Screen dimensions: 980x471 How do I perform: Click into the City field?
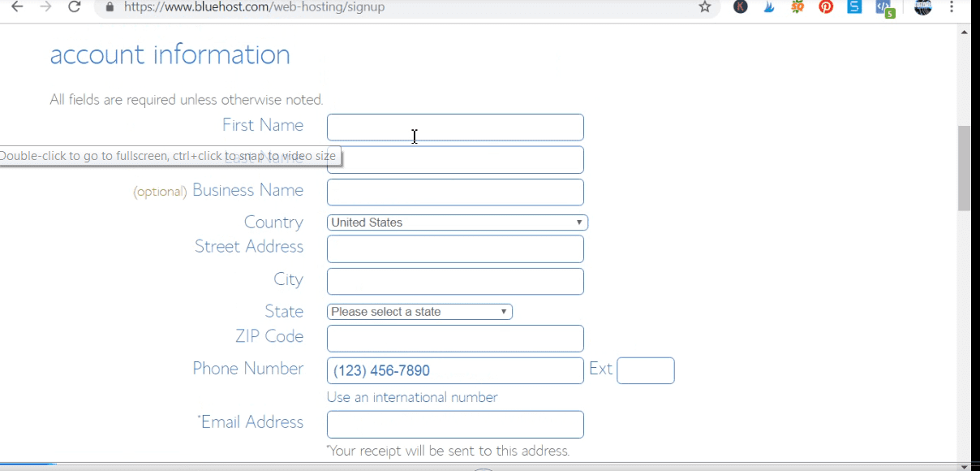tap(455, 282)
